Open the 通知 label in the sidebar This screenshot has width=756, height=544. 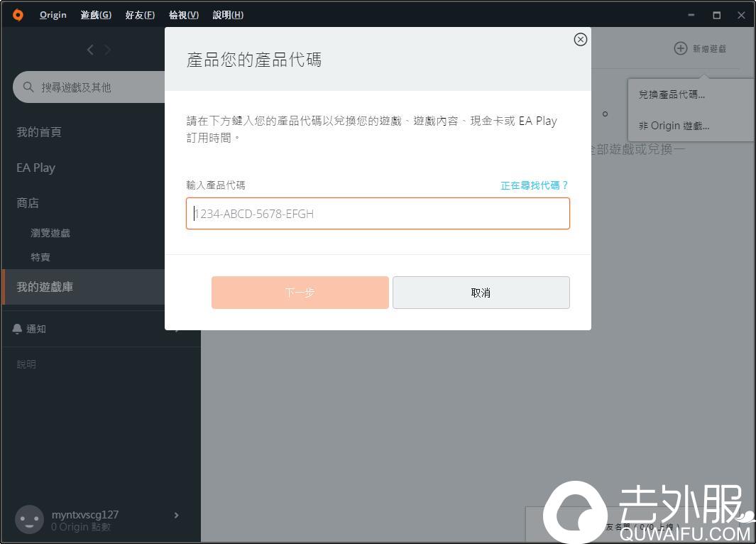pos(36,329)
